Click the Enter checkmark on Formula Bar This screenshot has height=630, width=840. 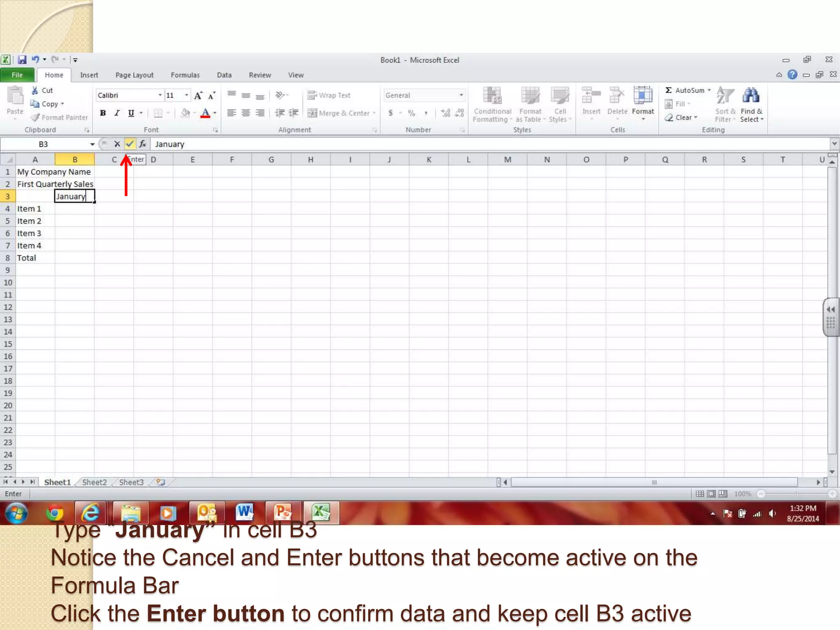[130, 144]
